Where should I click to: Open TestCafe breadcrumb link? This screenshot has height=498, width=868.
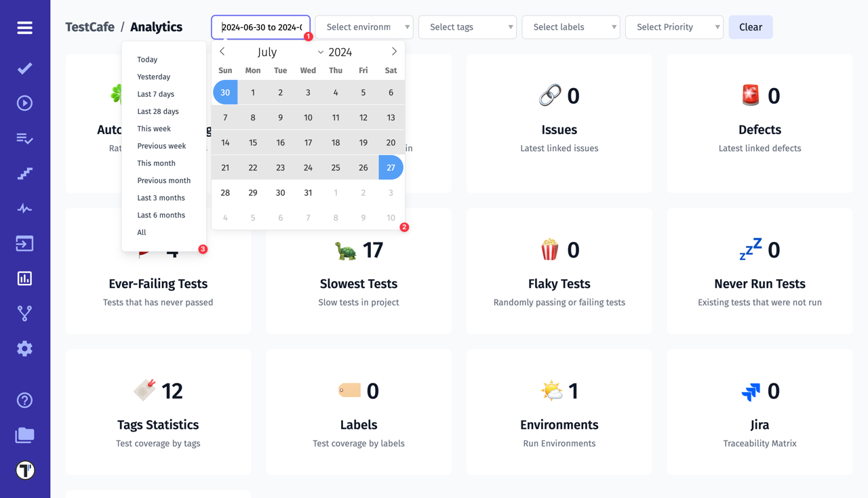point(89,26)
